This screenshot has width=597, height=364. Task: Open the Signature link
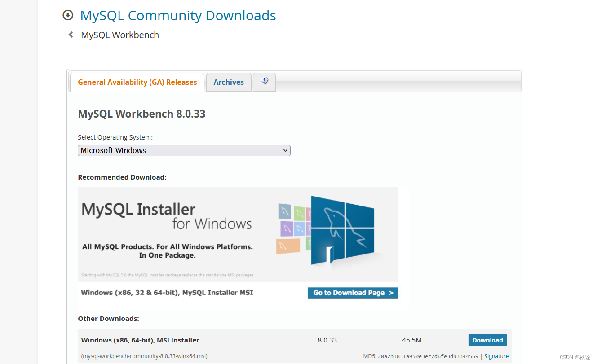[x=496, y=356]
